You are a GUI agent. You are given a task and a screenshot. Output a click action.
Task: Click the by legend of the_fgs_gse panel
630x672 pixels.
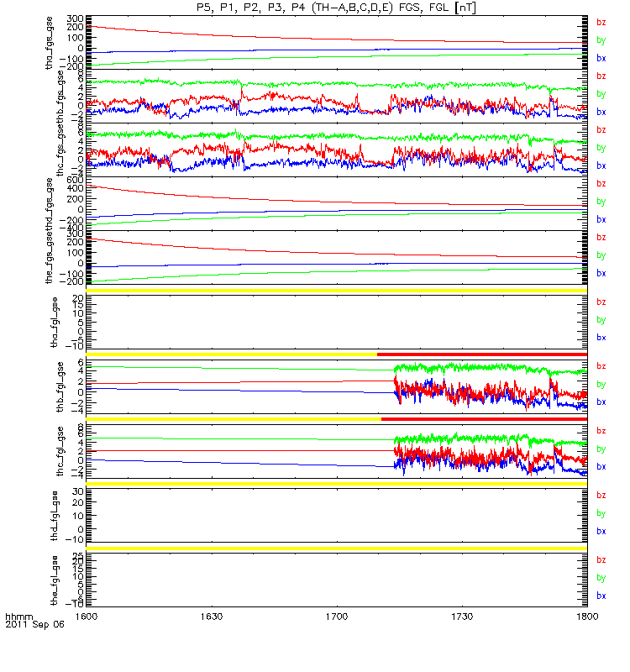tap(601, 255)
